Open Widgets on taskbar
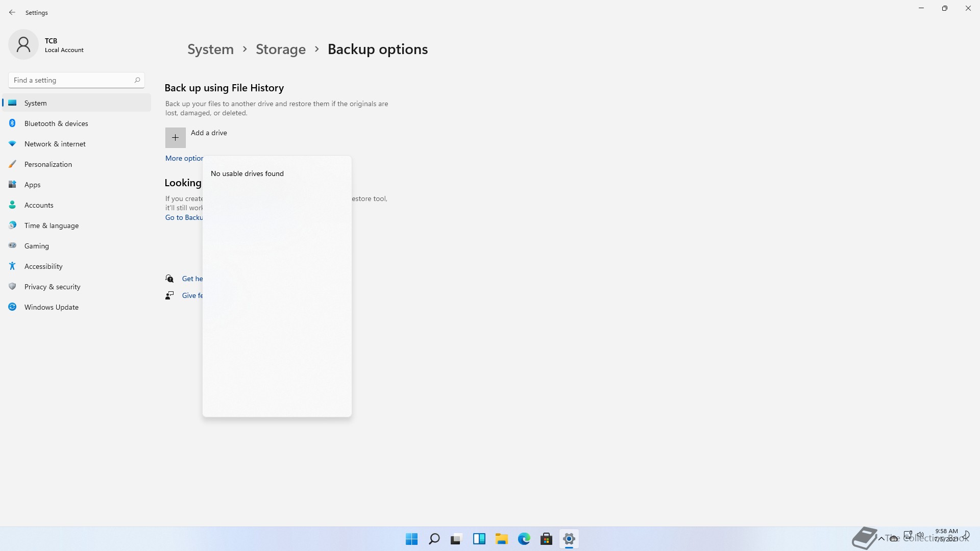This screenshot has width=980, height=551. click(479, 539)
